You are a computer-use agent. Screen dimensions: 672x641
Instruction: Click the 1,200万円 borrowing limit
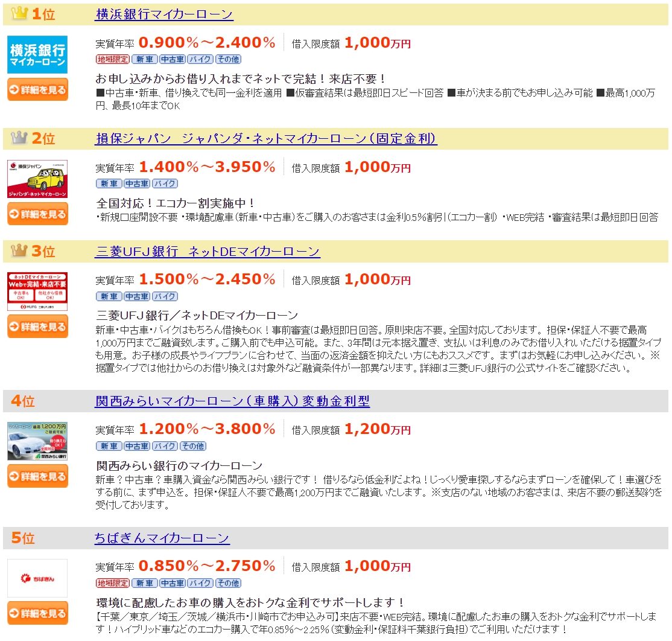[x=378, y=429]
